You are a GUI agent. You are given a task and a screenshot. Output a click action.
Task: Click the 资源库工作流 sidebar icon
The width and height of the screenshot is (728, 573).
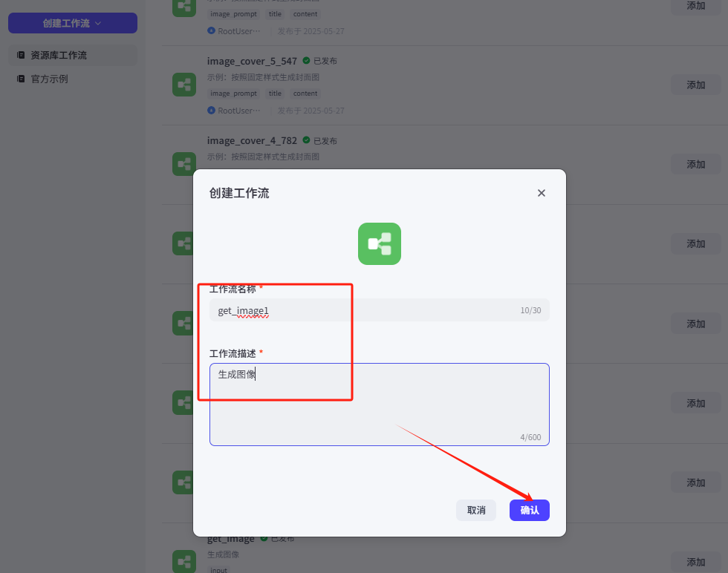point(21,55)
